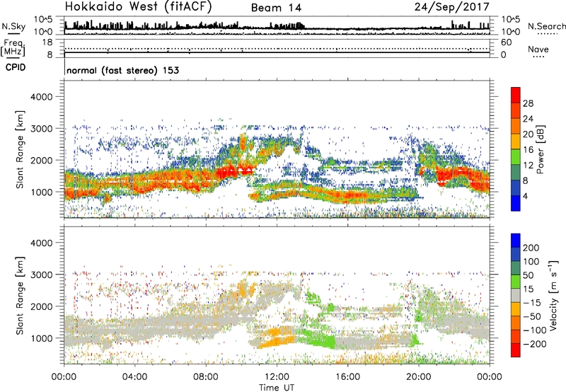Click the '2000' tick in the velocity panel
566x392 pixels.
42,306
